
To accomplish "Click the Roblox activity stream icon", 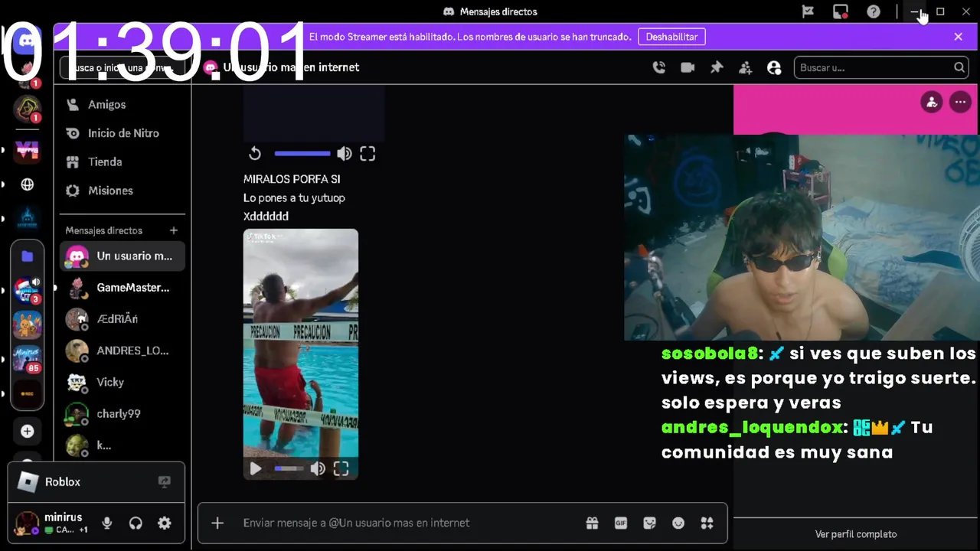I will pyautogui.click(x=164, y=481).
